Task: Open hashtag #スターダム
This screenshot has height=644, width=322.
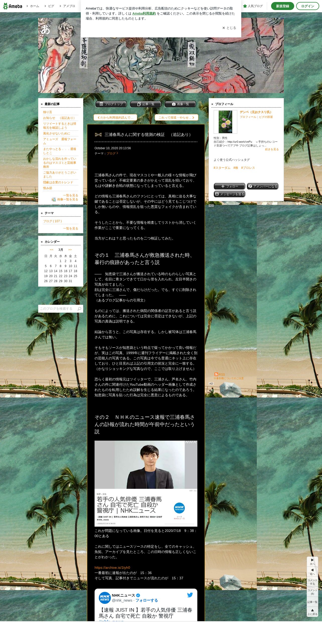Action: [222, 168]
